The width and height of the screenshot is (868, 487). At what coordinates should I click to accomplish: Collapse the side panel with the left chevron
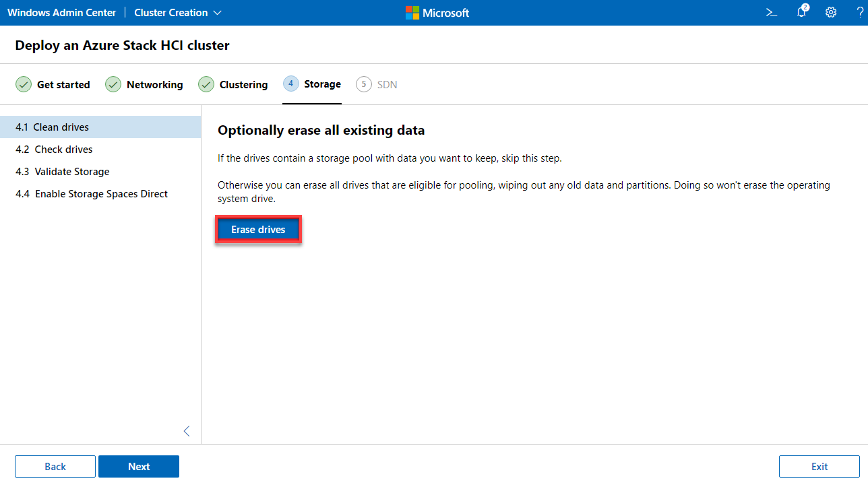click(x=187, y=431)
